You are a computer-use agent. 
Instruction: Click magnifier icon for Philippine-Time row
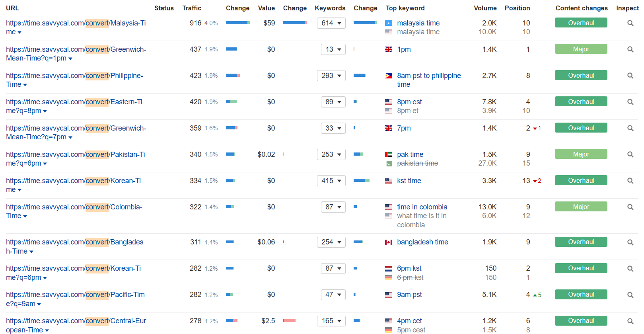click(630, 76)
